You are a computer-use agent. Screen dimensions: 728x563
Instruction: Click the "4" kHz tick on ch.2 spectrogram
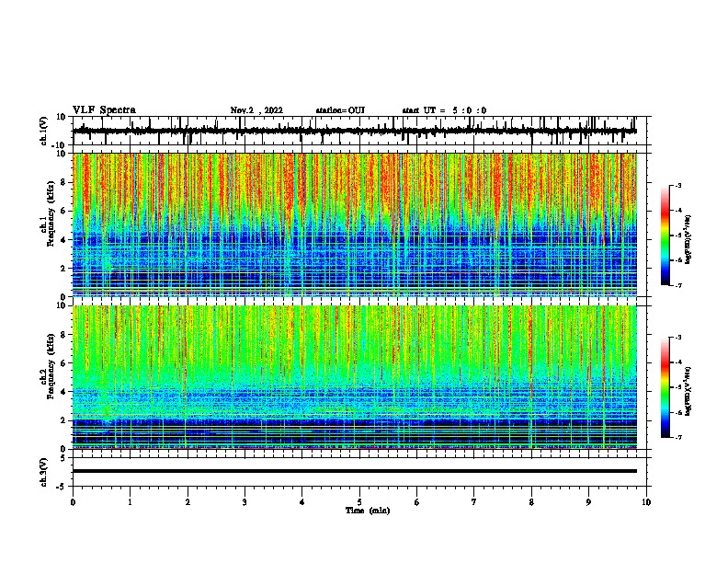click(64, 392)
